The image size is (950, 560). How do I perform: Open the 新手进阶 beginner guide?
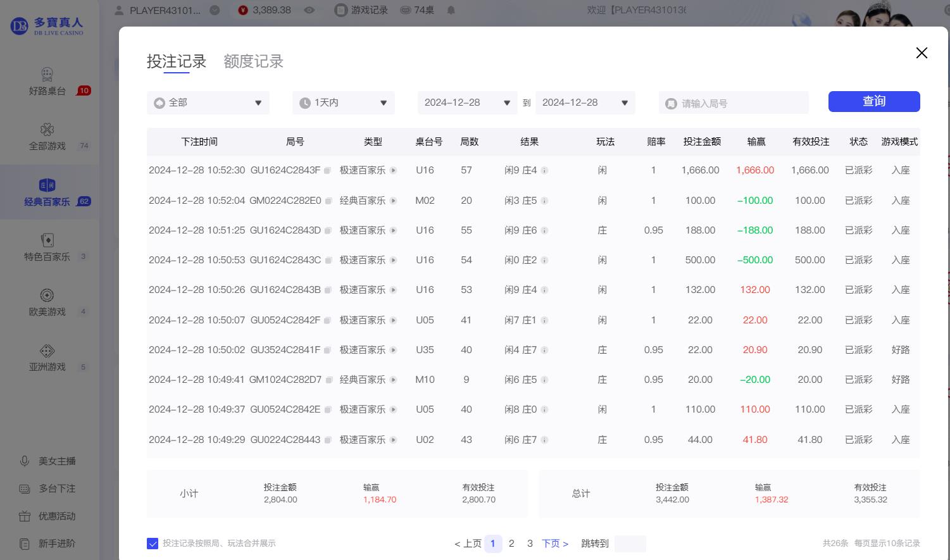point(47,543)
